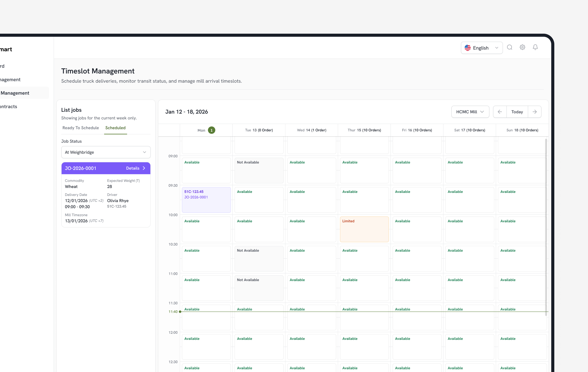Click the Today button
This screenshot has width=588, height=372.
point(517,112)
